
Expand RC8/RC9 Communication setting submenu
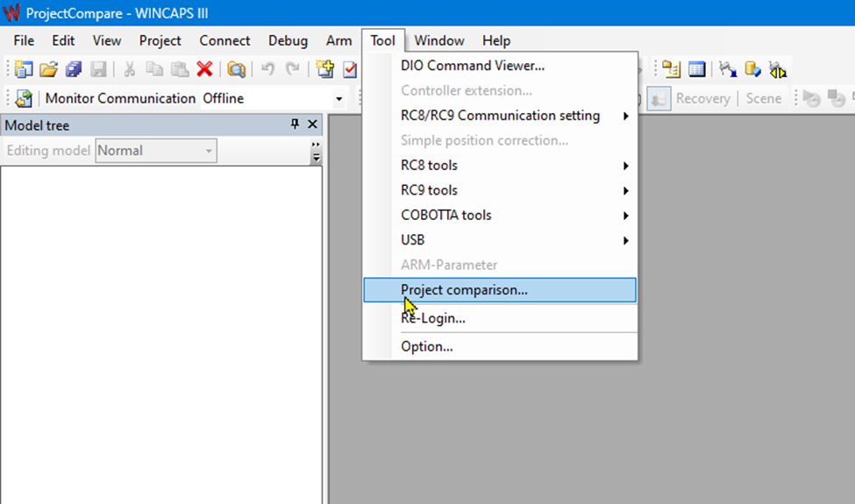point(626,116)
